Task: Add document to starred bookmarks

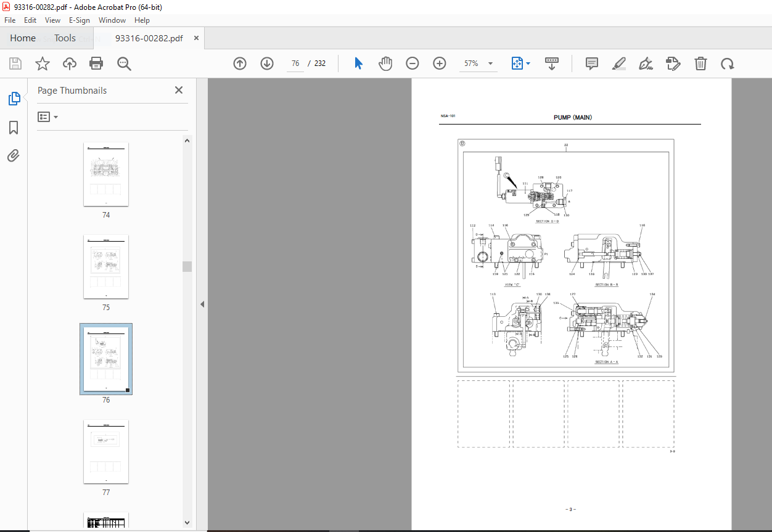Action: (43, 63)
